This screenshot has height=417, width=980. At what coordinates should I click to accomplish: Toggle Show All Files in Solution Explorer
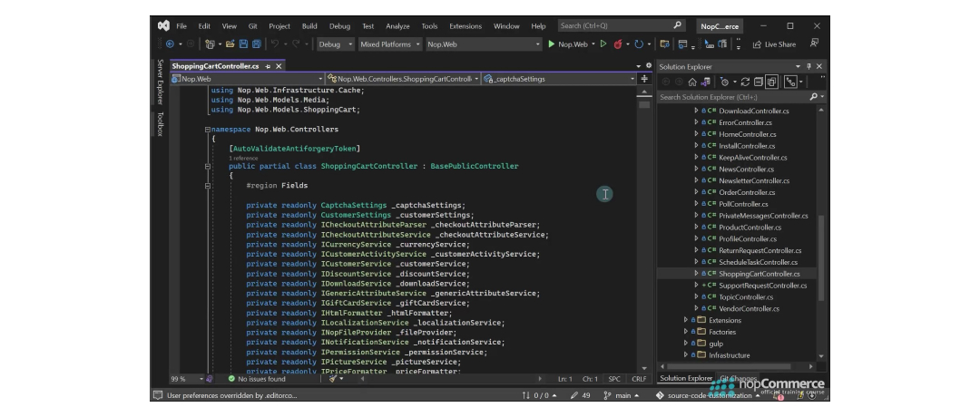772,82
